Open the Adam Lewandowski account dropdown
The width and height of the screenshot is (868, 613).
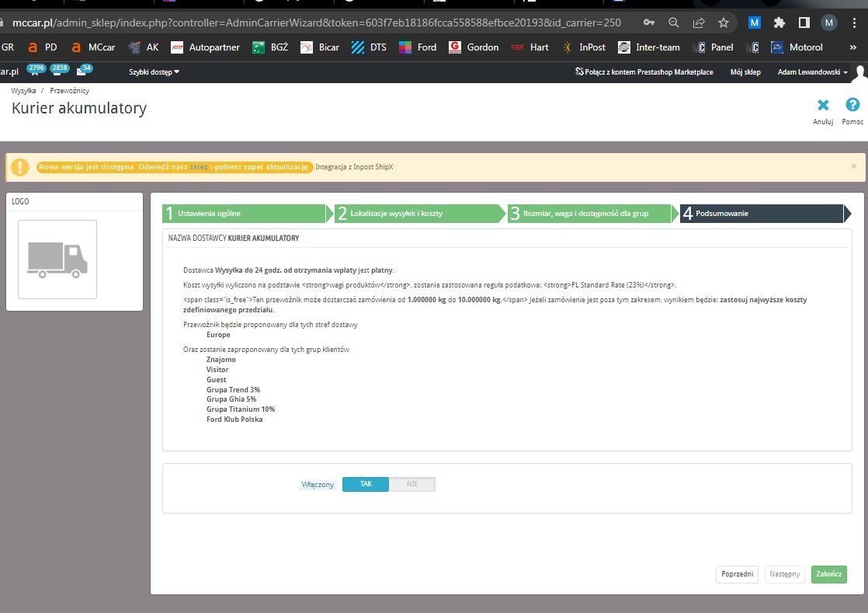pos(812,72)
